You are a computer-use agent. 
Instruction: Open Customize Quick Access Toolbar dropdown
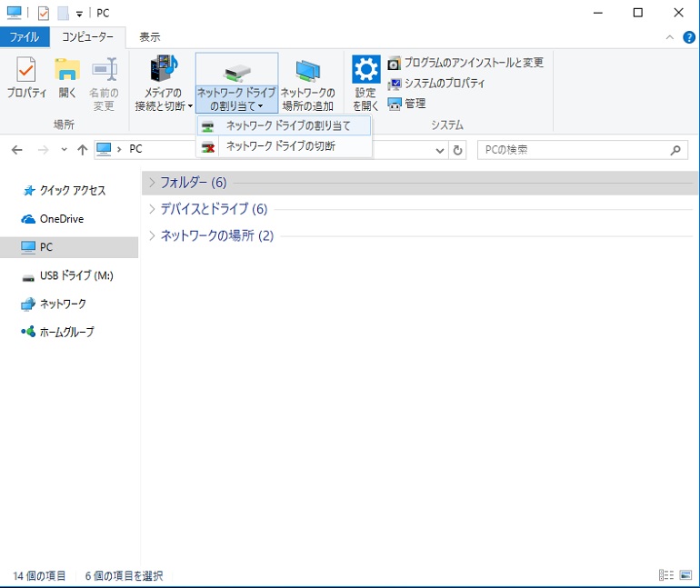pos(79,15)
